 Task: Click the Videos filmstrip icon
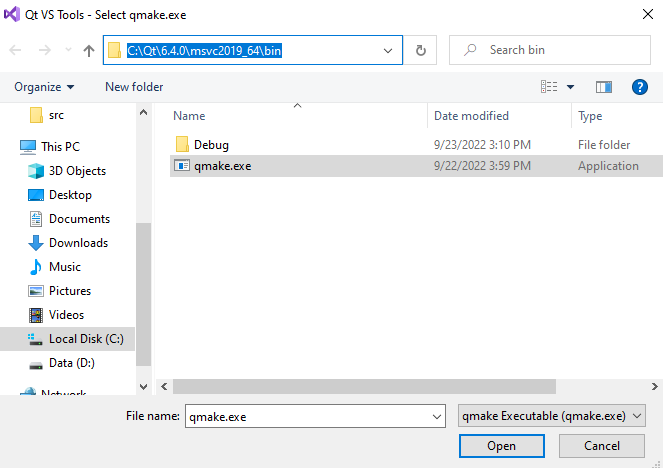(x=36, y=315)
